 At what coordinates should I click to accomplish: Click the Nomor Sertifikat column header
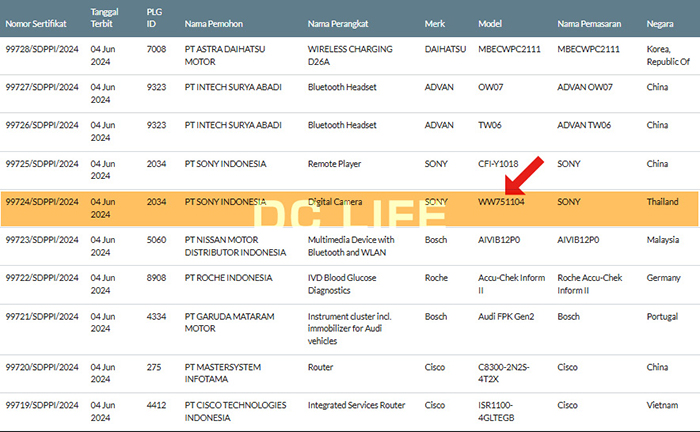(x=36, y=24)
